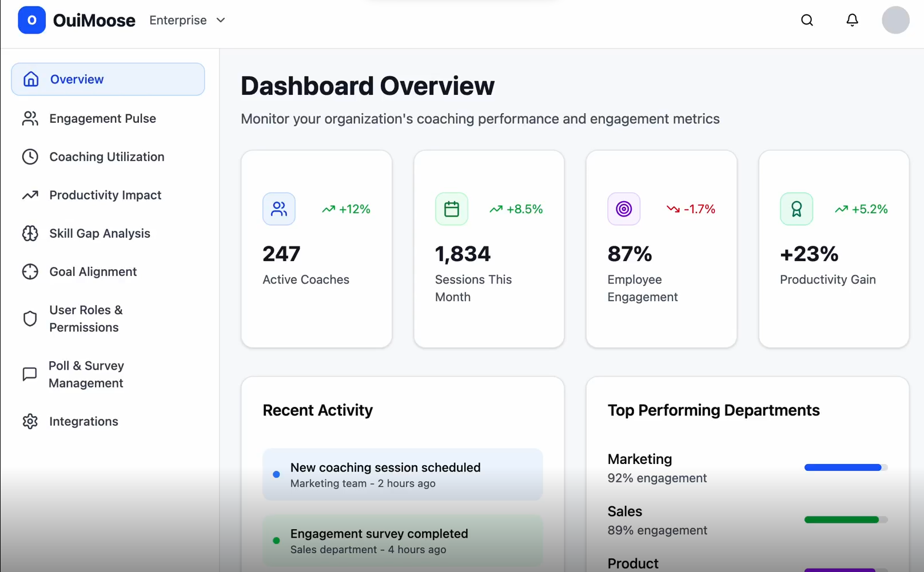Click the Poll & Survey chat icon
This screenshot has width=924, height=572.
30,374
